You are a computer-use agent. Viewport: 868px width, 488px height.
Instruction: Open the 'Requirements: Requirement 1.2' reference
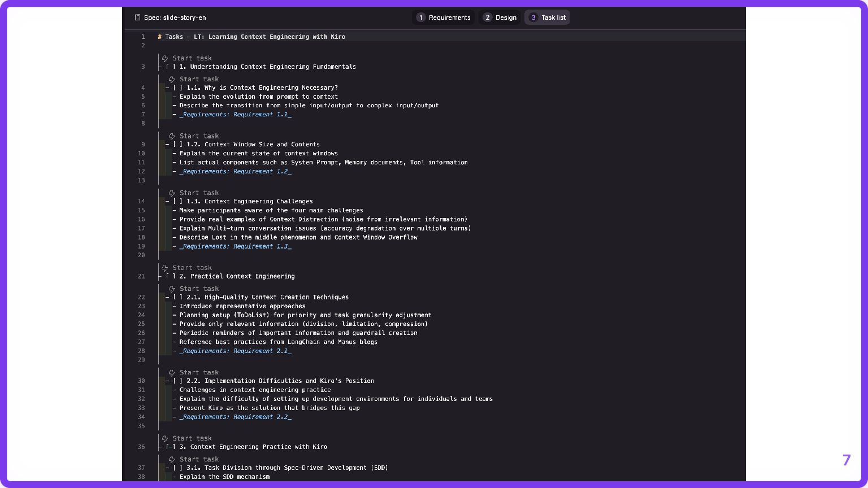pyautogui.click(x=236, y=172)
